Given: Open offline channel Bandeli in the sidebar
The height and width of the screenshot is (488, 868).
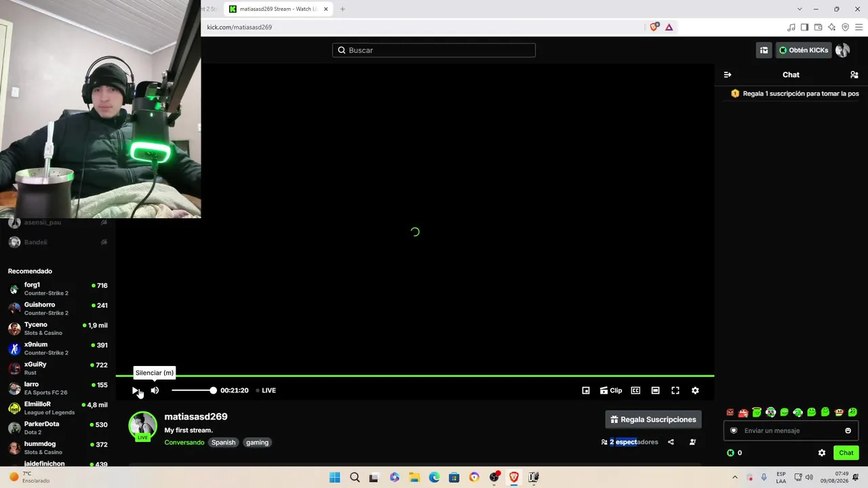Looking at the screenshot, I should point(58,242).
